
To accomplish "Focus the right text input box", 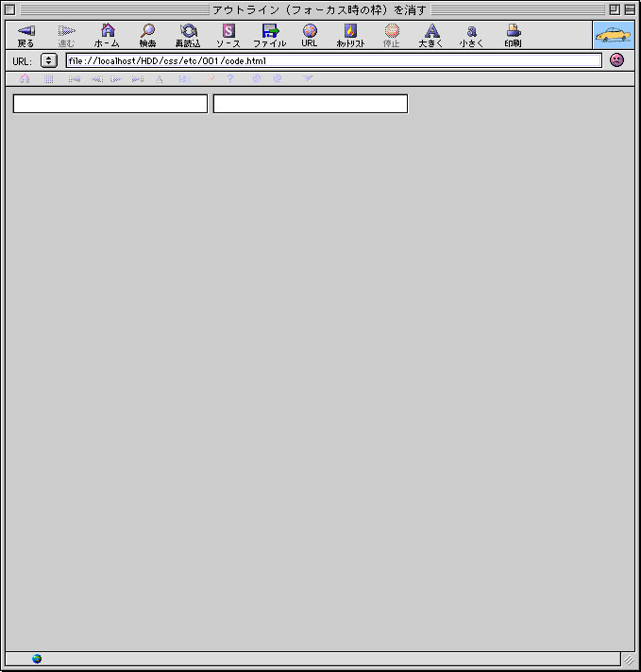I will pyautogui.click(x=311, y=104).
